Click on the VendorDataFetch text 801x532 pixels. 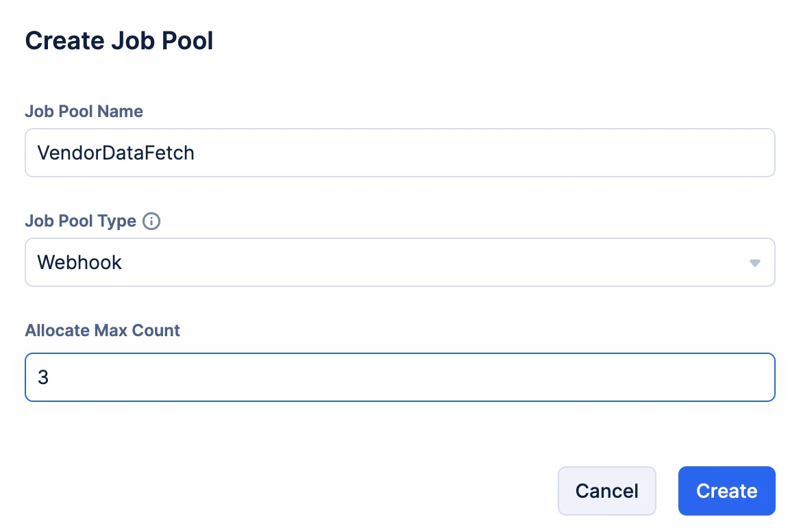[116, 153]
